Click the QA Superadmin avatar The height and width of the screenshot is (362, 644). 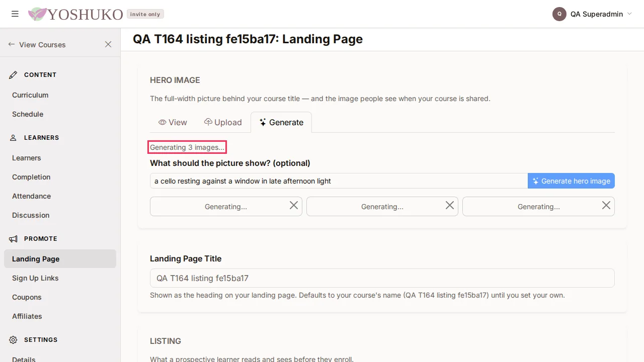click(559, 14)
